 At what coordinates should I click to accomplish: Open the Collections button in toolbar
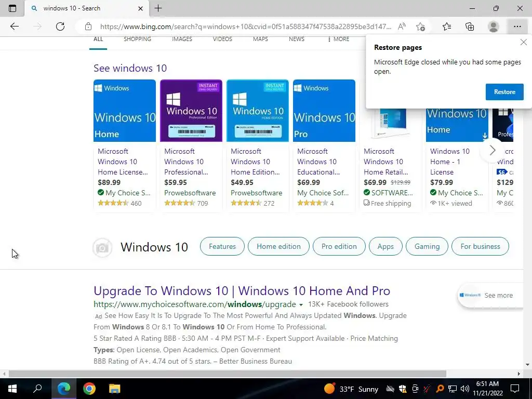click(470, 26)
